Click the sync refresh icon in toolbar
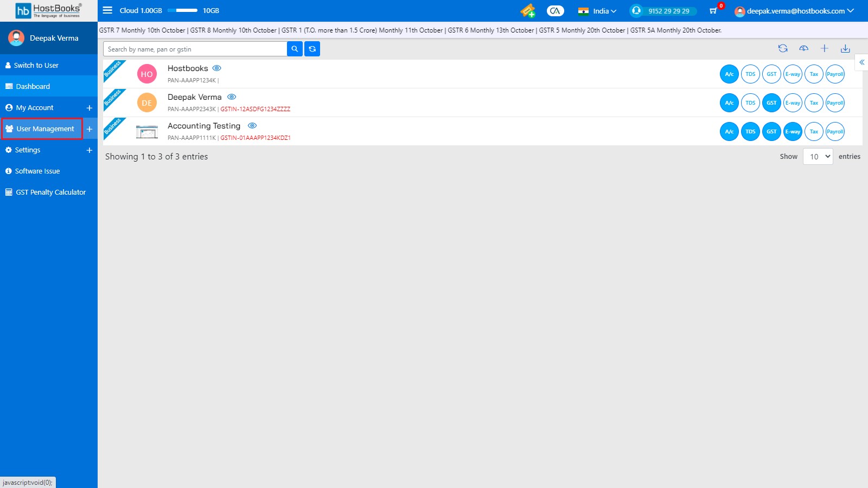 783,48
